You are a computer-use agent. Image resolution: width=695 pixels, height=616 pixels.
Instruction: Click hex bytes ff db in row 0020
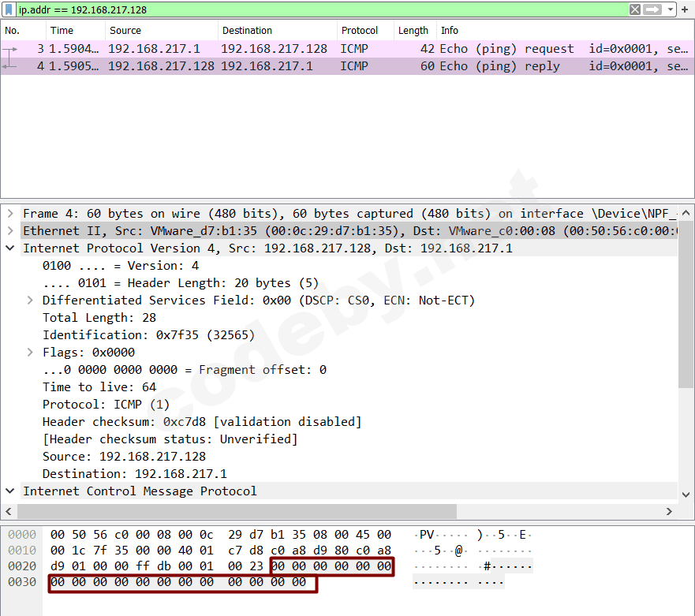(x=153, y=566)
